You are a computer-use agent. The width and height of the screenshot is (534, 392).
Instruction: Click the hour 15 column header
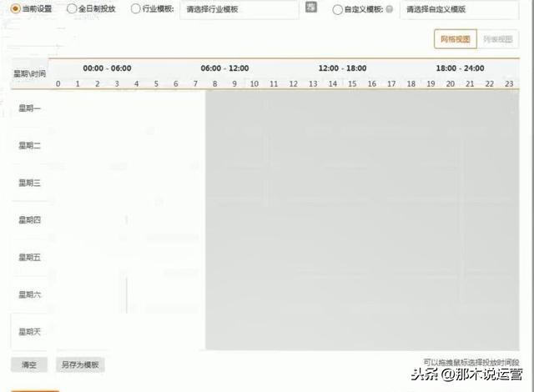(352, 83)
